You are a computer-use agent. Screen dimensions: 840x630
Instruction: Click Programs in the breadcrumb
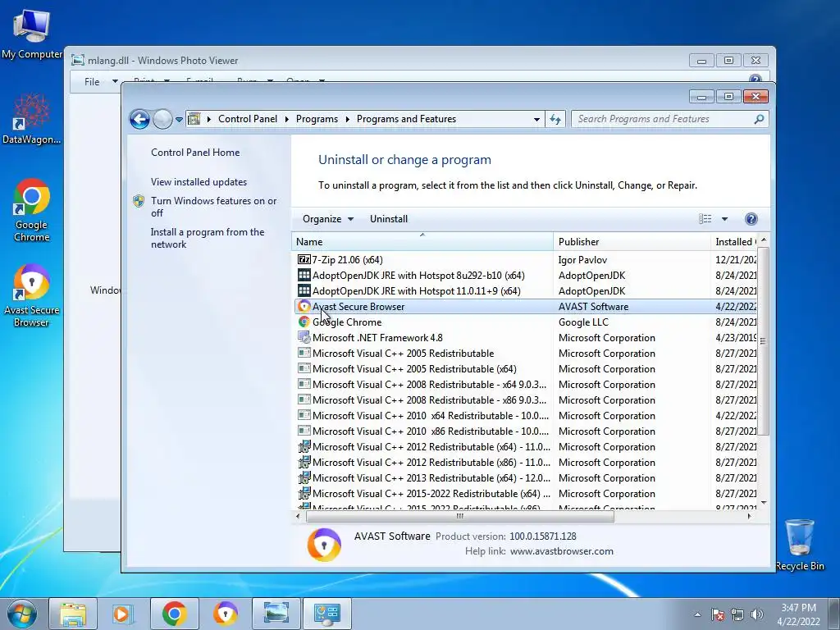(317, 119)
